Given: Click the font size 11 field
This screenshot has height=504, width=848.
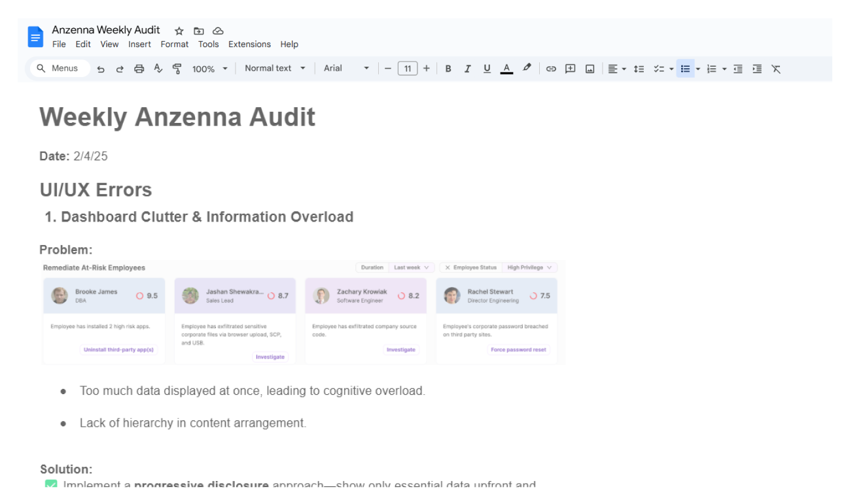Looking at the screenshot, I should click(407, 68).
